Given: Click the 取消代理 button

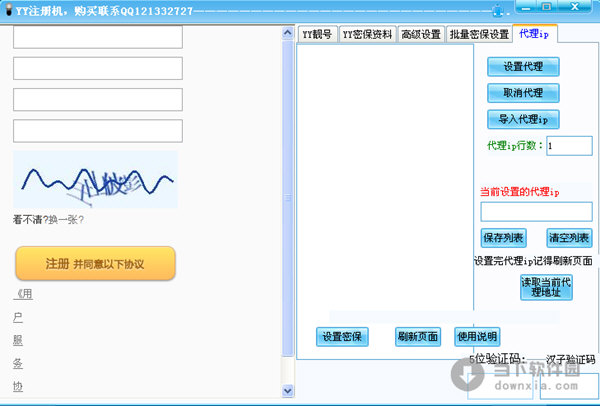Looking at the screenshot, I should 523,93.
